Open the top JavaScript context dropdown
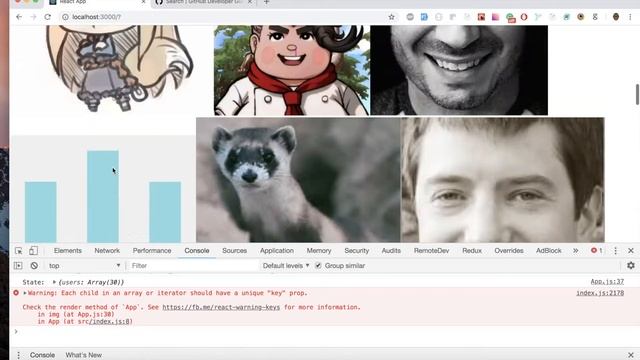This screenshot has width=640, height=360. tap(84, 266)
